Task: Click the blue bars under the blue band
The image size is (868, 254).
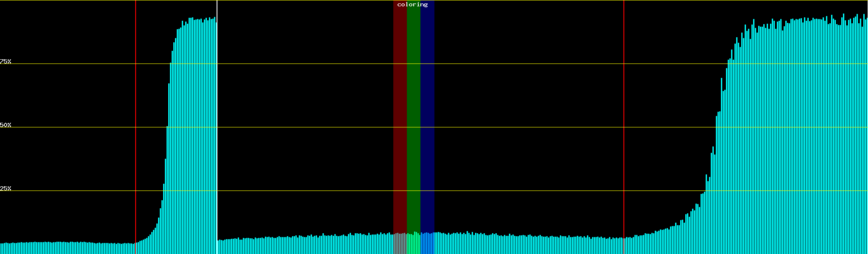Action: (427, 244)
